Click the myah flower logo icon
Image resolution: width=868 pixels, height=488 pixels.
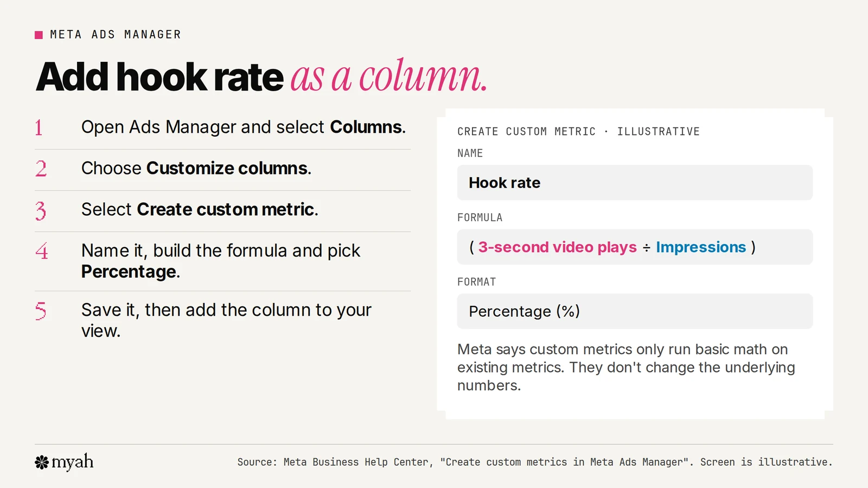42,462
